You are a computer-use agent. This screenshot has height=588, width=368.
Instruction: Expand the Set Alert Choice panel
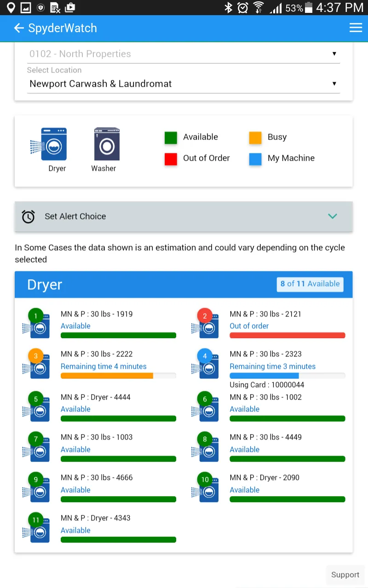[x=184, y=216]
